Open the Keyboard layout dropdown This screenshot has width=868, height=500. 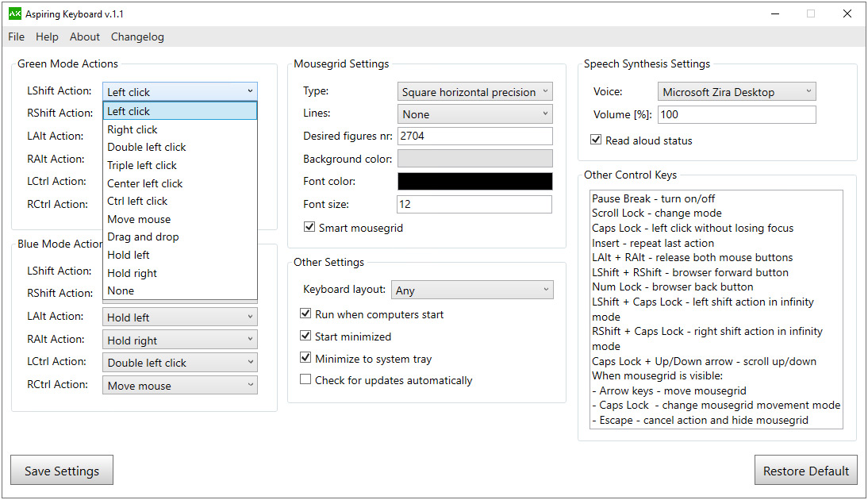point(472,290)
